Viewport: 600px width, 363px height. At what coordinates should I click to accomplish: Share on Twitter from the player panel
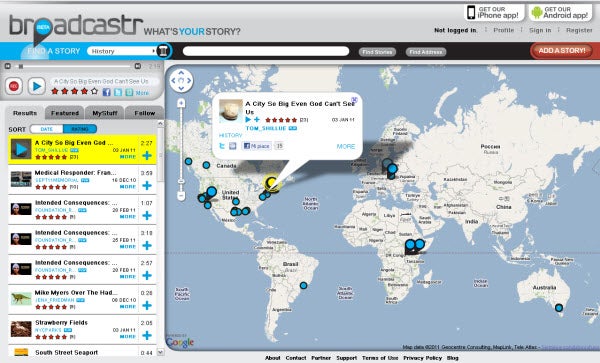click(118, 92)
